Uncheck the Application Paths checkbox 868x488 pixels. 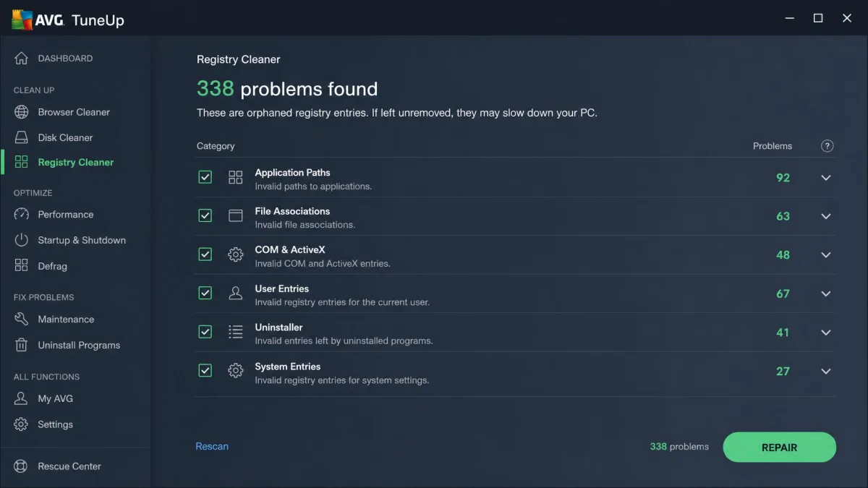tap(205, 177)
